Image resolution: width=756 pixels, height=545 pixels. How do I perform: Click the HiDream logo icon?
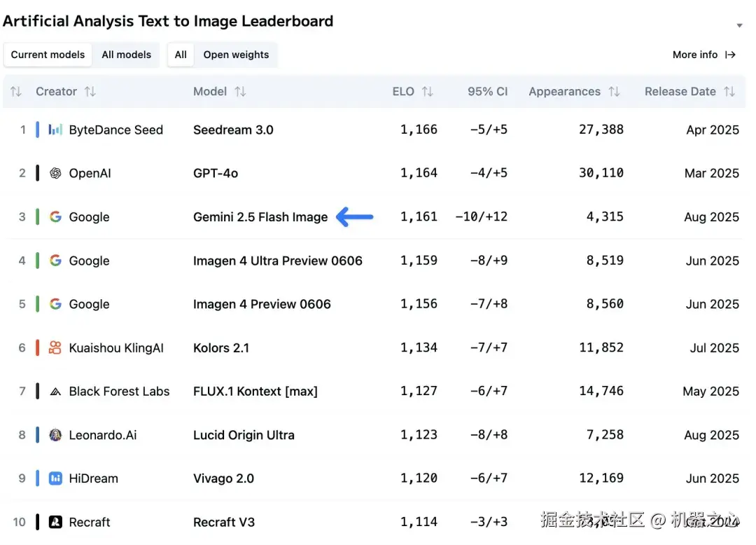[x=55, y=478]
